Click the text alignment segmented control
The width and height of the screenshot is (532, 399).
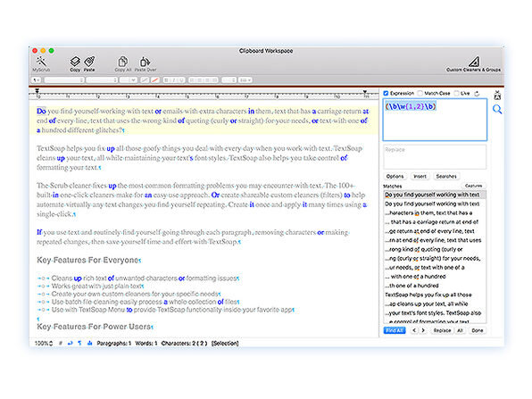click(204, 80)
